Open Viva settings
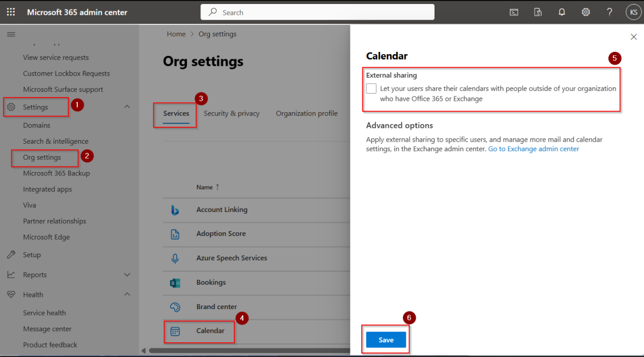644x357 pixels. tap(29, 205)
